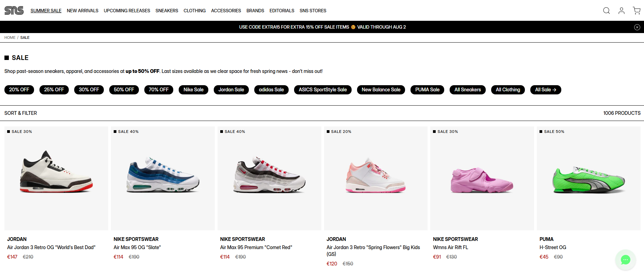
Task: Open the Summer Sale link
Action: point(46,11)
